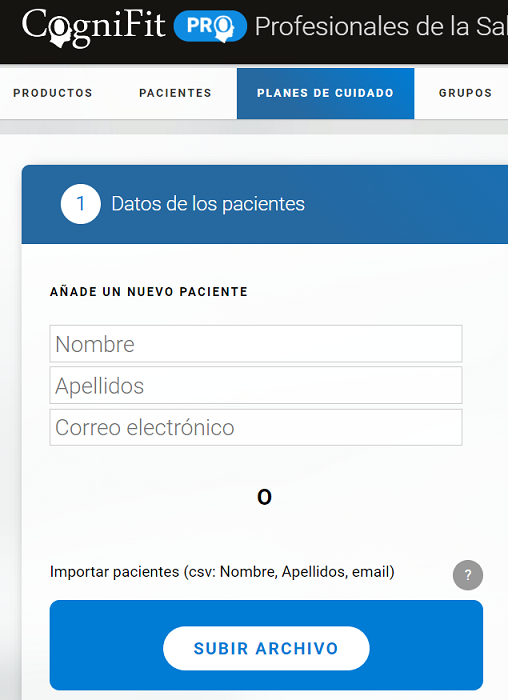Click the CogniFit logo

pyautogui.click(x=94, y=27)
